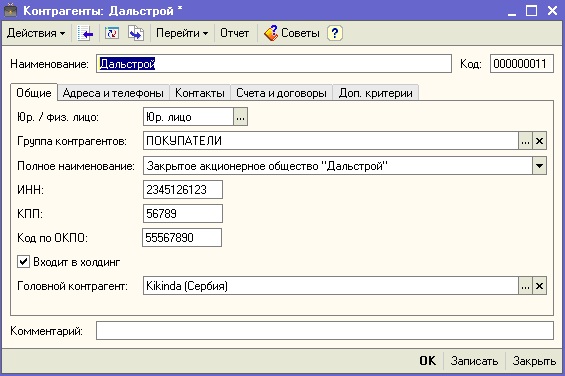Switch to Адреса и телефоны tab
565x376 pixels.
point(113,93)
